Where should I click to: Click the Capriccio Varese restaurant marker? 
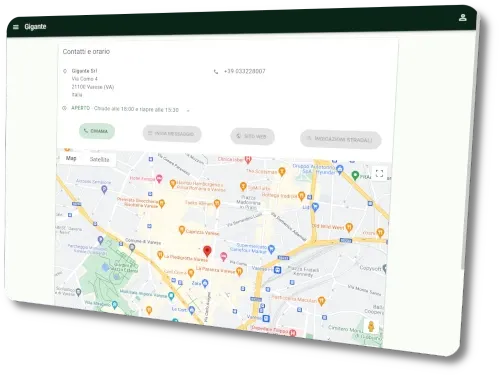(182, 230)
